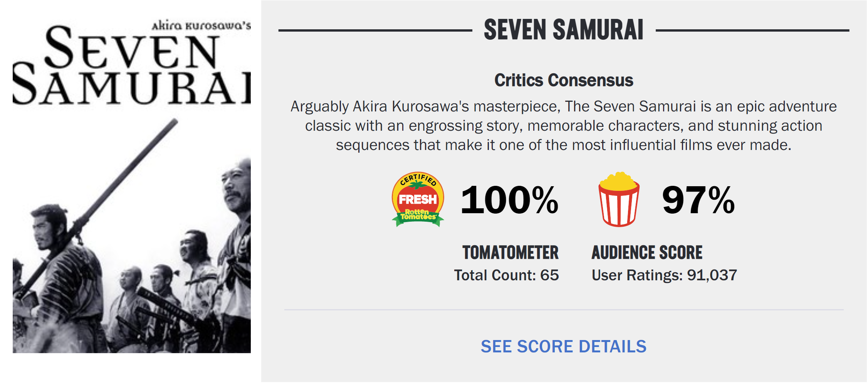Screen dimensions: 868x384
Task: Select the 97% audience score percentage
Action: [698, 200]
